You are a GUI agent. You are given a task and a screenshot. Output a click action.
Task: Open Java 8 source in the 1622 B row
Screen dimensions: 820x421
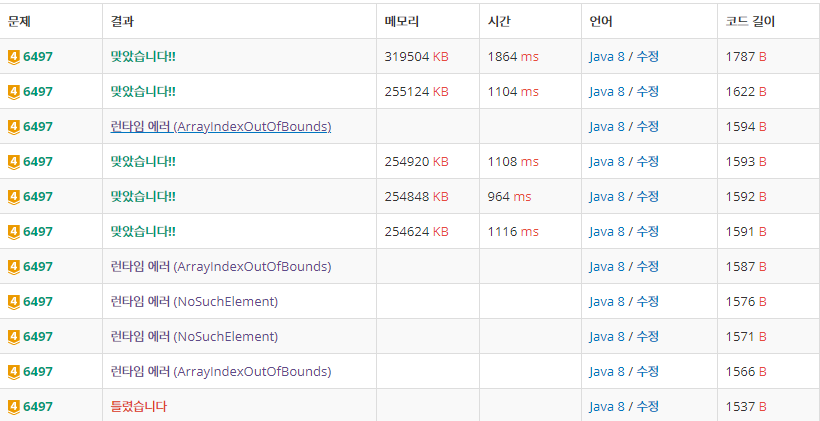607,92
